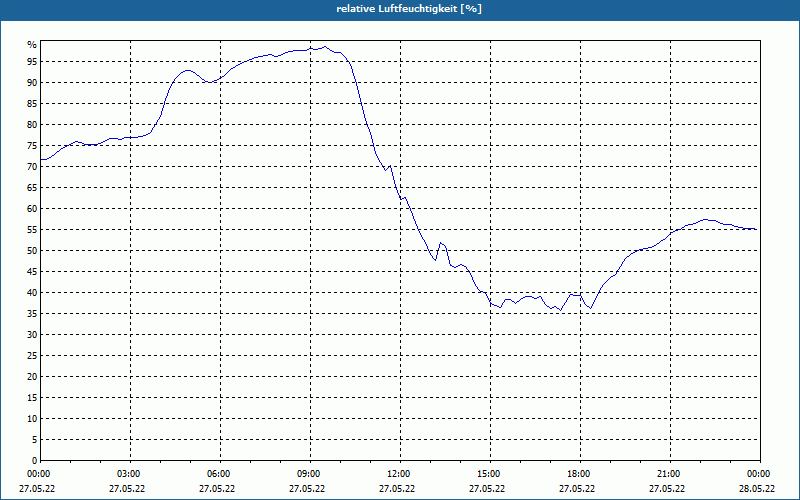The image size is (800, 500).
Task: Click the '80' y-axis label
Action: click(x=32, y=124)
